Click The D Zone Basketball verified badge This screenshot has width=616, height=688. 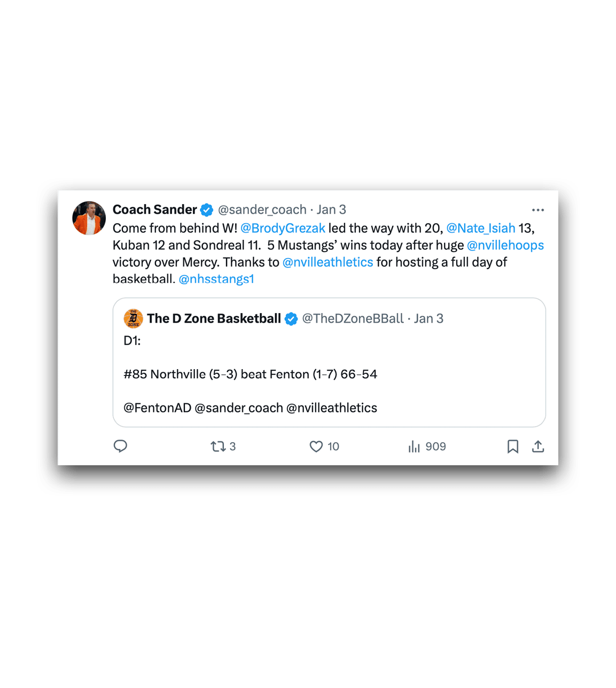click(x=291, y=319)
